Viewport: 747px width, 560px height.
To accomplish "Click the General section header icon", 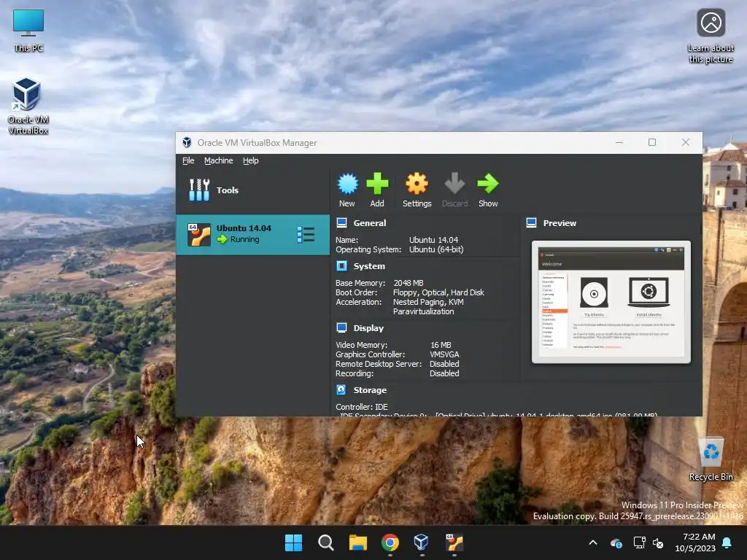I will (341, 223).
